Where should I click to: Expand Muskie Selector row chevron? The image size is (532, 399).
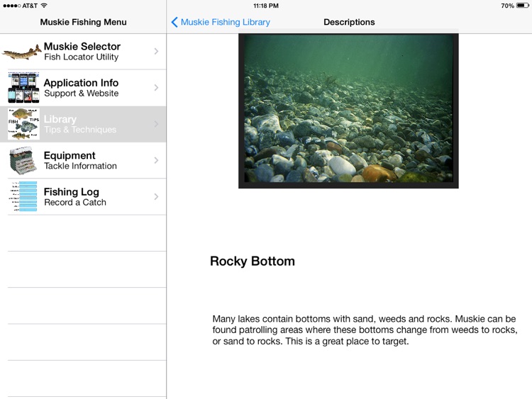(x=156, y=51)
